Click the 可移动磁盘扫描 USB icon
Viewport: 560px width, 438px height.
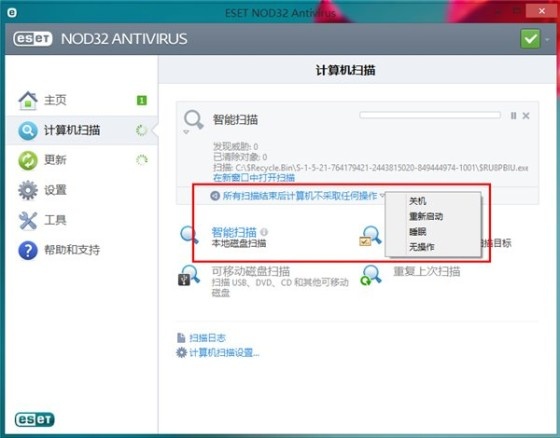point(189,275)
